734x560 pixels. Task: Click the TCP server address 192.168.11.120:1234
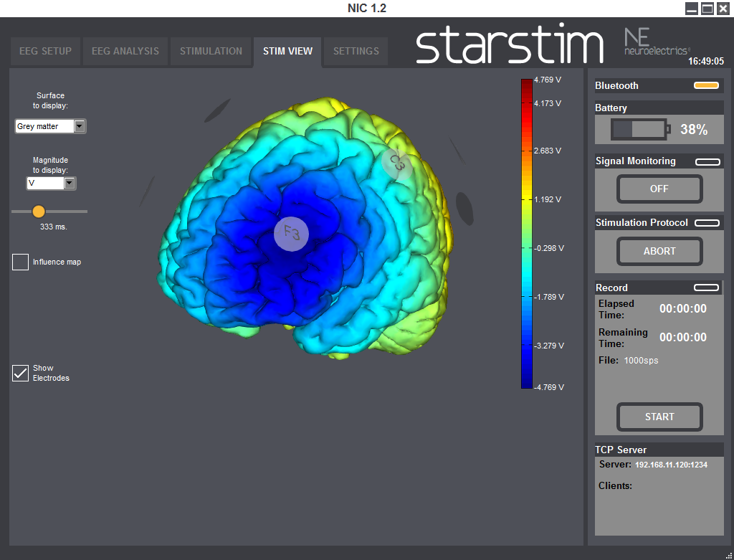point(671,465)
